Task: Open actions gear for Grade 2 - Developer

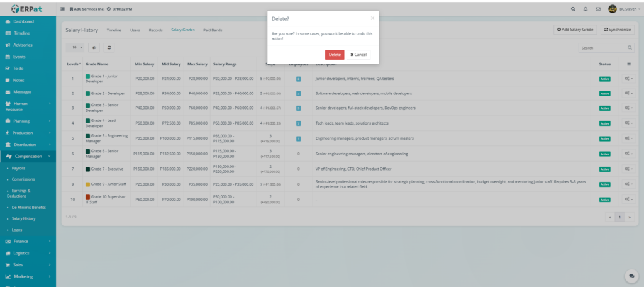Action: point(628,93)
